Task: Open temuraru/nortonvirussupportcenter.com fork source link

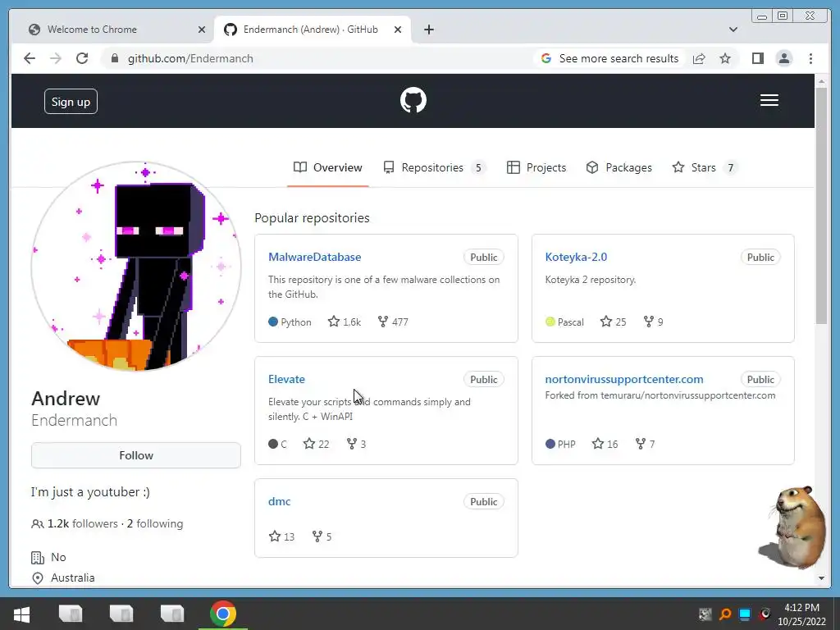Action: point(688,395)
